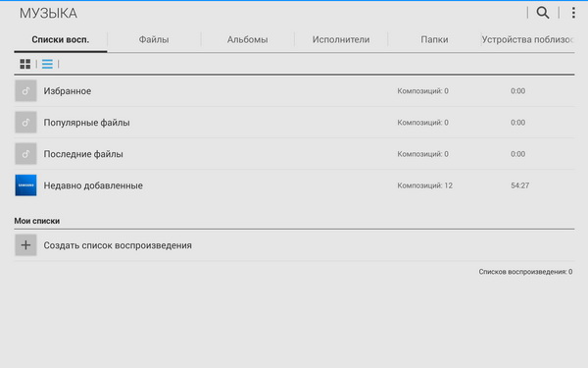Open the three-dot overflow menu
The height and width of the screenshot is (368, 588).
point(573,13)
